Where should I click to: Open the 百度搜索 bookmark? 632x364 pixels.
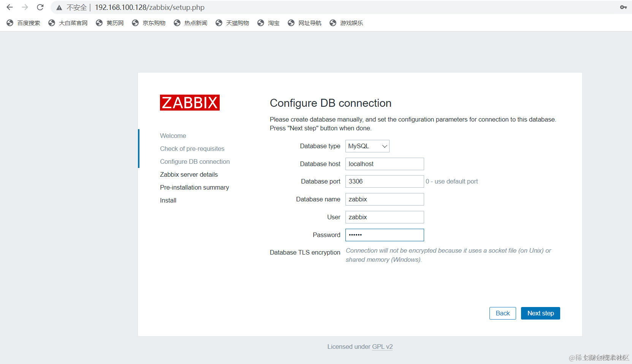coord(24,23)
